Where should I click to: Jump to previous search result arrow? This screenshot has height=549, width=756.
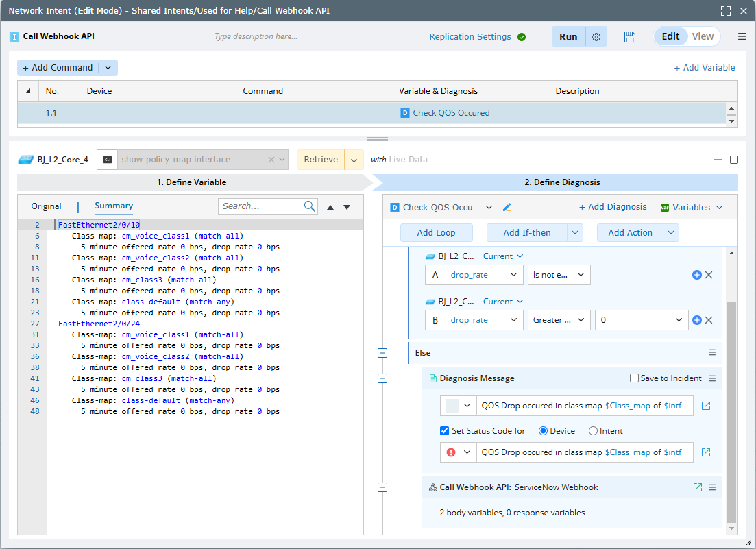point(330,207)
